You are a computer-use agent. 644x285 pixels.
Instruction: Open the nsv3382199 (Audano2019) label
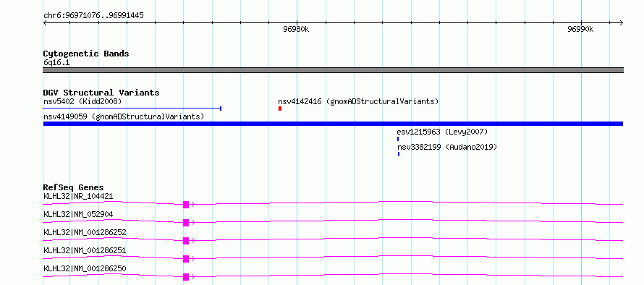pyautogui.click(x=447, y=147)
